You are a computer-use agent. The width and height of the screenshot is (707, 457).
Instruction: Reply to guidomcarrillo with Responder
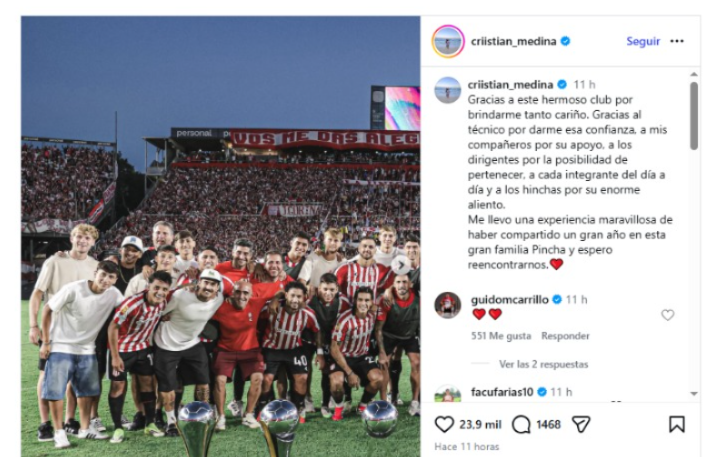pyautogui.click(x=565, y=336)
